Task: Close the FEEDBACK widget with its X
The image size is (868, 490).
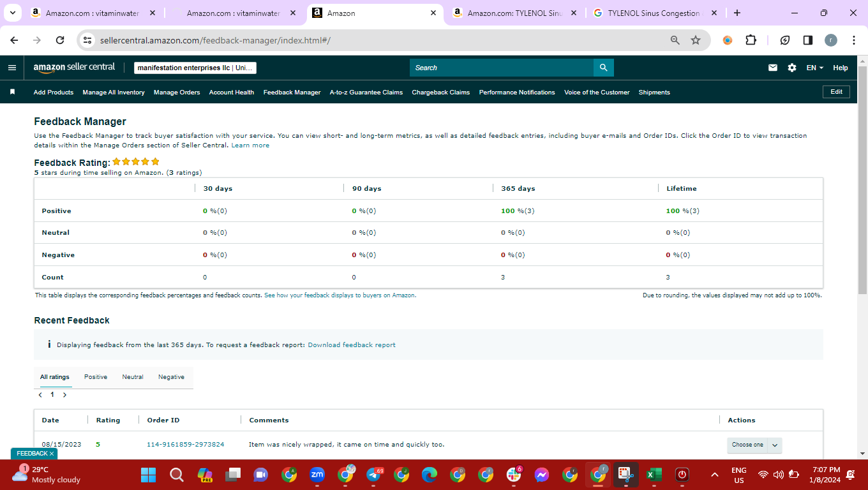Action: [x=52, y=454]
